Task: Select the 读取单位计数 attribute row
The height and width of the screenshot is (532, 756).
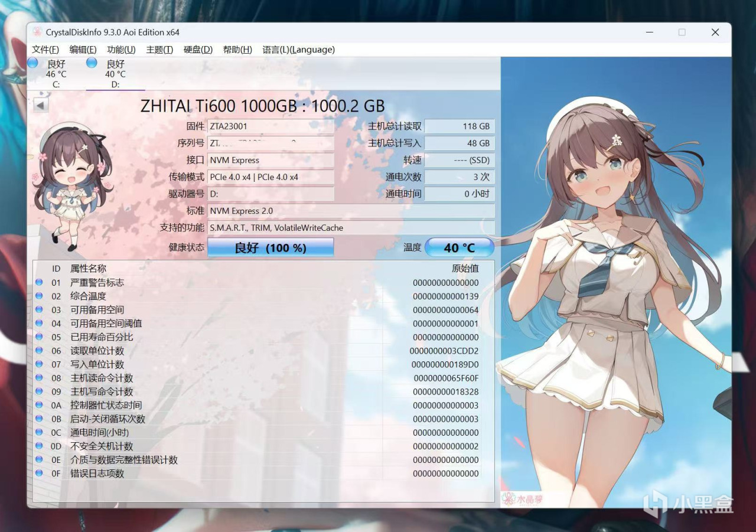Action: pos(258,351)
